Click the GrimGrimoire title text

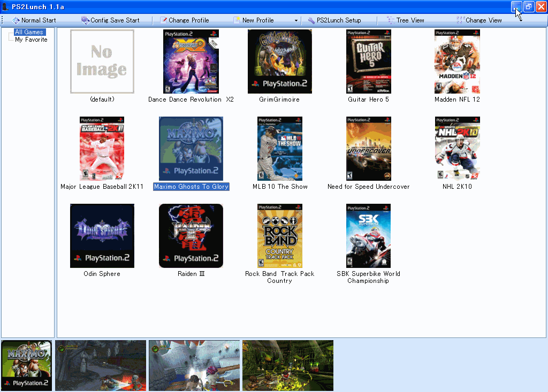point(279,99)
